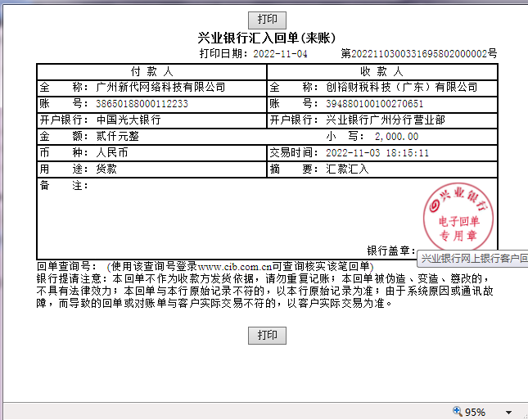
Task: Select payee bank 兴业银行广州分行营业部
Action: pos(386,120)
